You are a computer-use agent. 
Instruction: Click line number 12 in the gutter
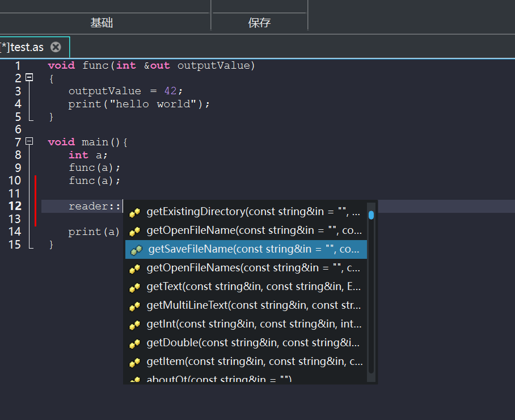click(15, 206)
